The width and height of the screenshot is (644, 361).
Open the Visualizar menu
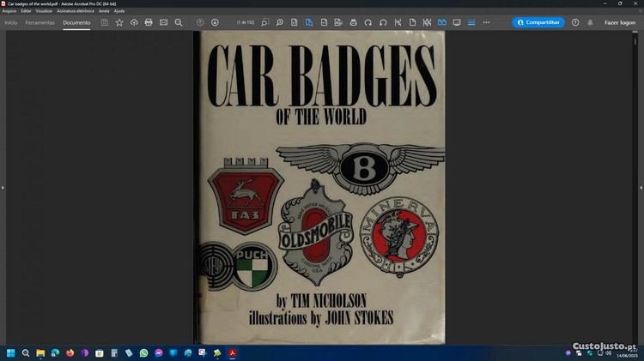[44, 11]
